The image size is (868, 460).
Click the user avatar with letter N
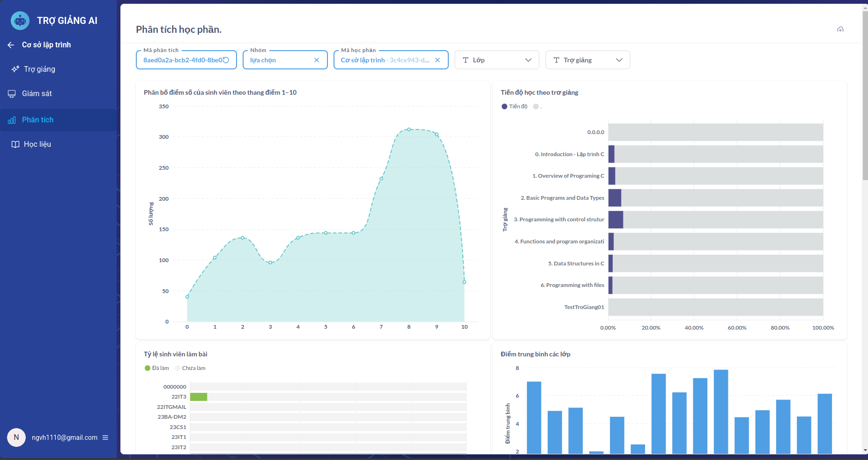click(x=16, y=437)
